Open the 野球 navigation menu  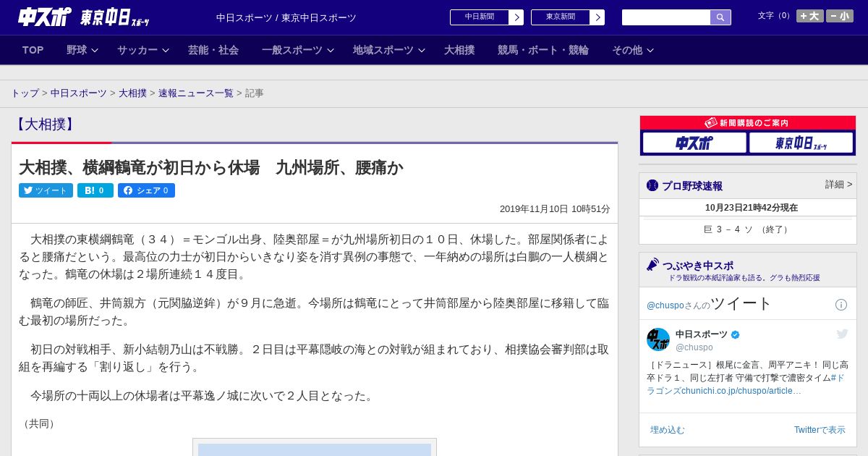pyautogui.click(x=77, y=50)
